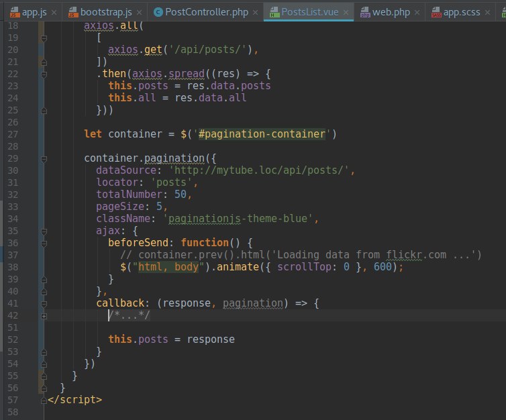Close the web.php tab
The image size is (506, 420).
(417, 13)
